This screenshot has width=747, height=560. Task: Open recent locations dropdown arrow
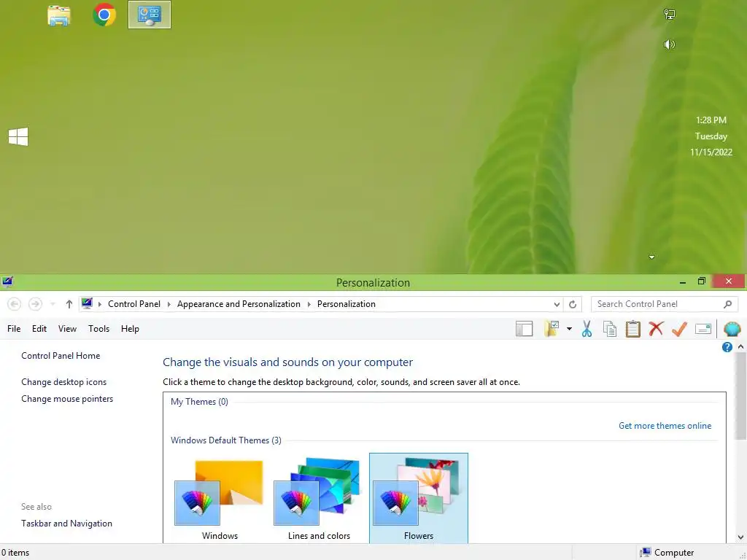[x=53, y=304]
